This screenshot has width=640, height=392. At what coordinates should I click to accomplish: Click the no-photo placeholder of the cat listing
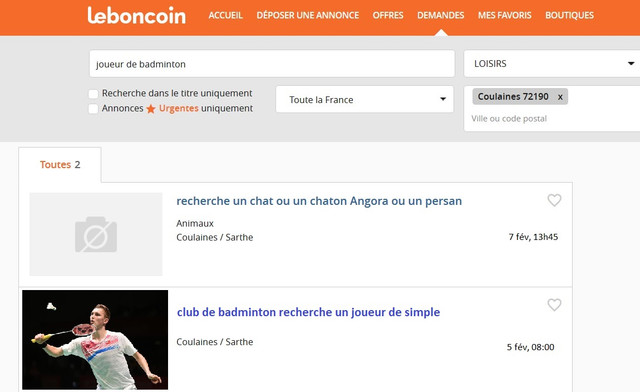(x=96, y=234)
